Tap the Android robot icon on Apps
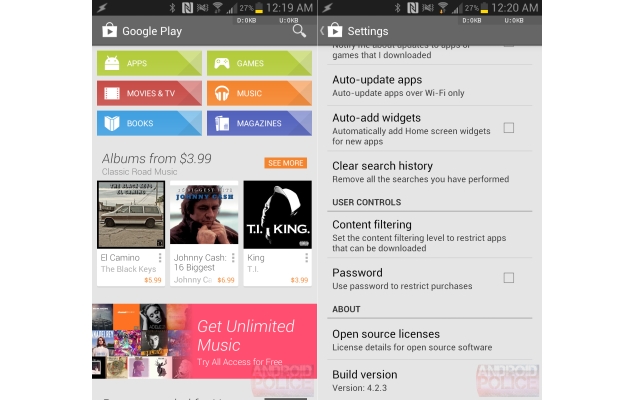This screenshot has width=635, height=400. pyautogui.click(x=112, y=63)
